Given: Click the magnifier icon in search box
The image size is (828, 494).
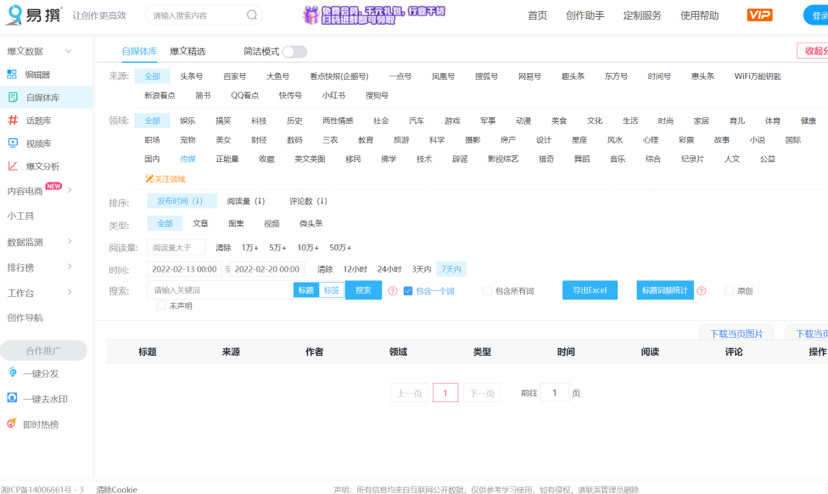Looking at the screenshot, I should coord(252,15).
